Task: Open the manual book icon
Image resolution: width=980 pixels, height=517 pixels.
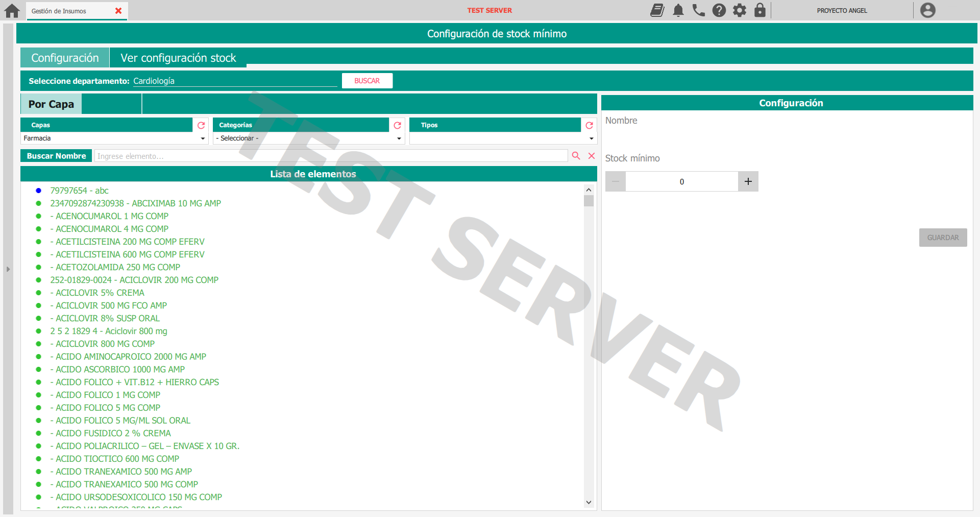Action: 657,10
